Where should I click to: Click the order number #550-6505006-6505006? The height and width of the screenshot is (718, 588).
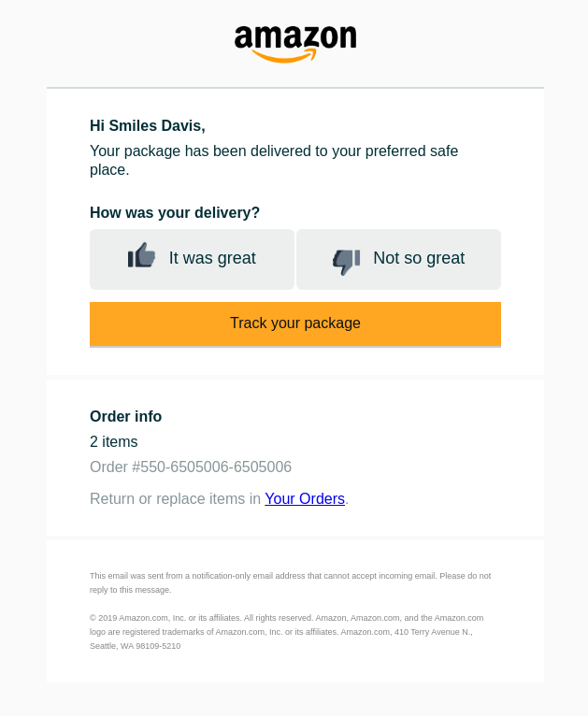191,467
